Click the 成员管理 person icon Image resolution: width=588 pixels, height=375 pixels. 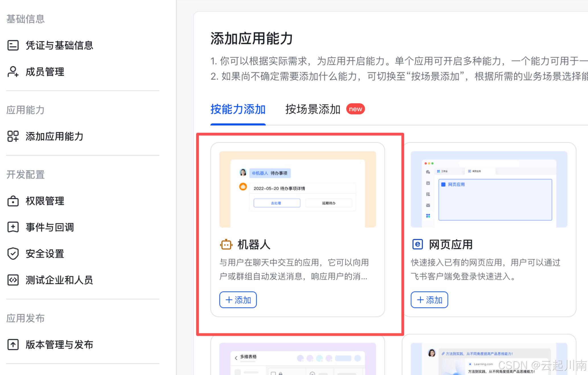[x=13, y=72]
